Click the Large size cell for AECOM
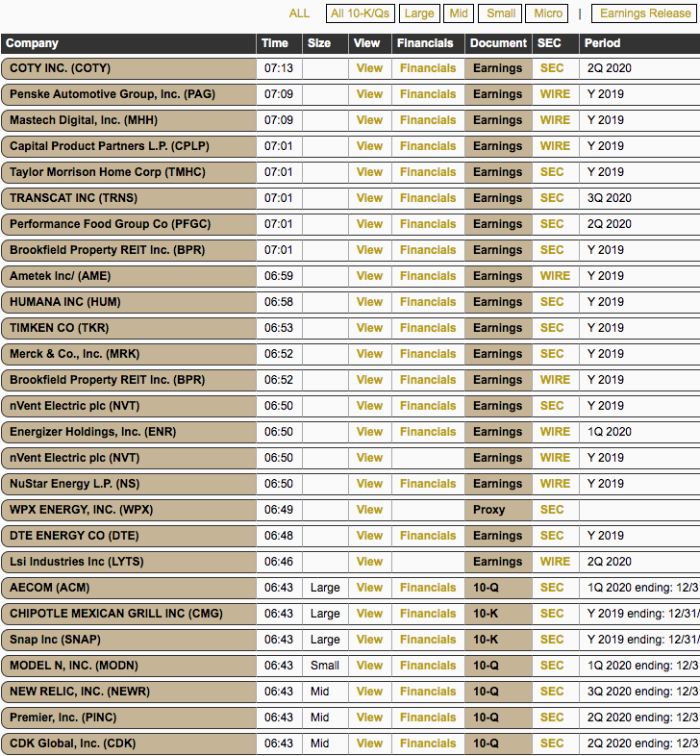 pos(325,588)
